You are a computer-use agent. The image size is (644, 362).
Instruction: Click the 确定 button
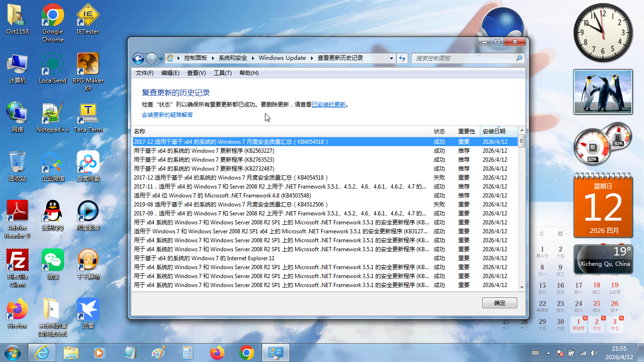[499, 303]
